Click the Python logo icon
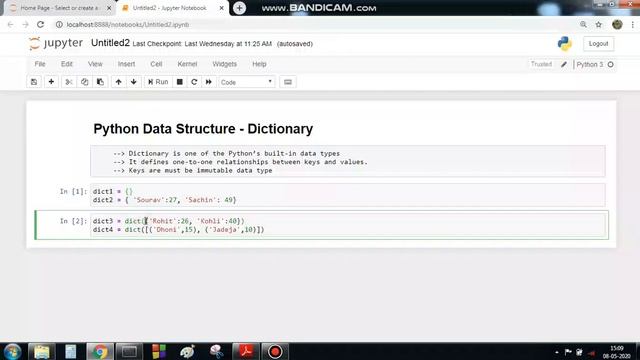The image size is (640, 360). point(565,44)
